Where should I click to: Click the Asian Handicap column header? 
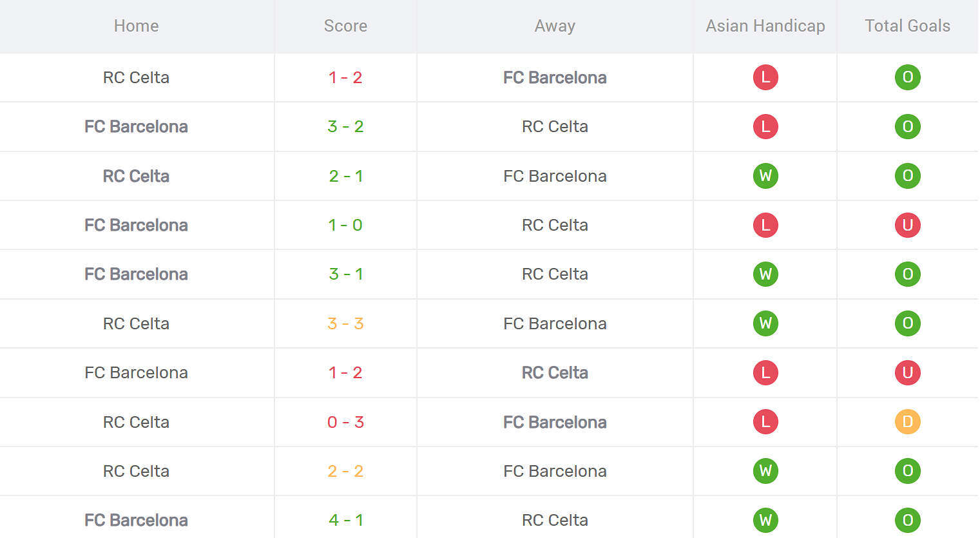(765, 26)
